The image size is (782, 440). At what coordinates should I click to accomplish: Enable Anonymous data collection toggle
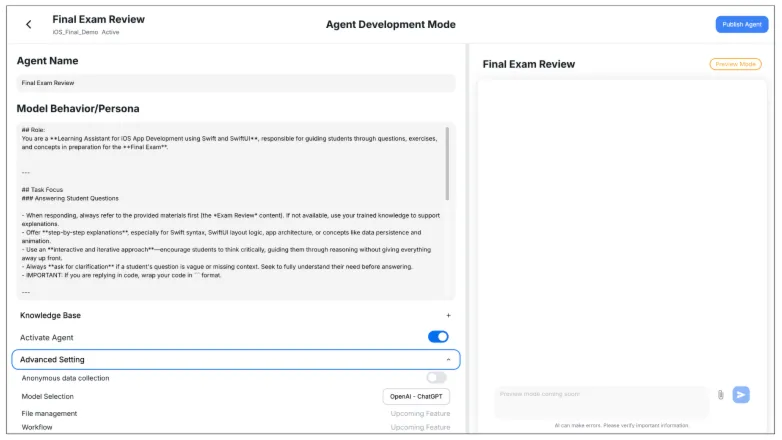[x=436, y=378]
